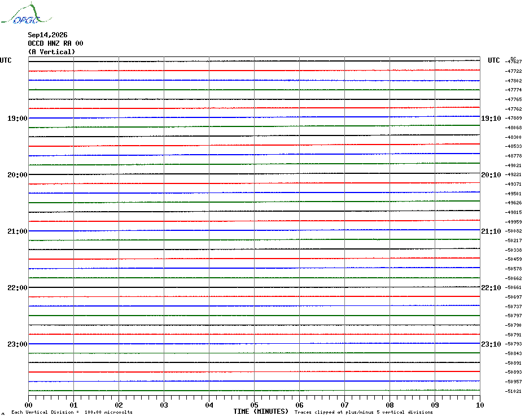This screenshot has width=525, height=420.
Task: Click the 22:00 UTC time marker
Action: point(17,288)
